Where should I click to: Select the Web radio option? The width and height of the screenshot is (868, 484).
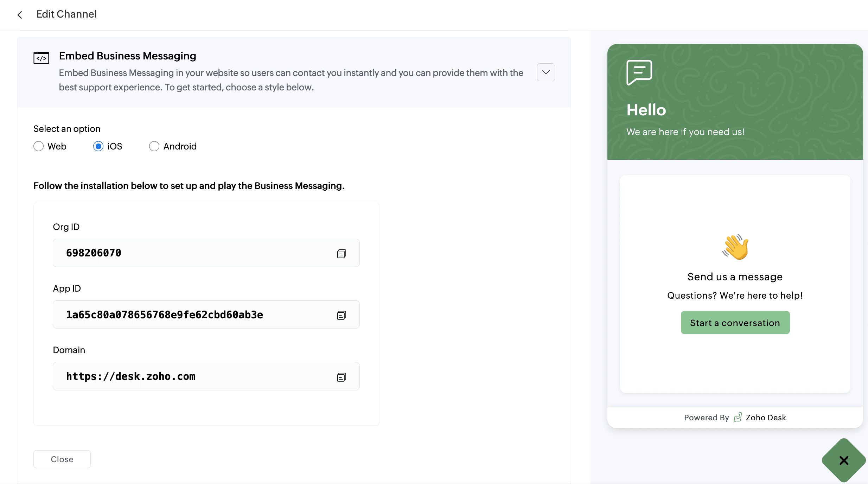coord(39,146)
